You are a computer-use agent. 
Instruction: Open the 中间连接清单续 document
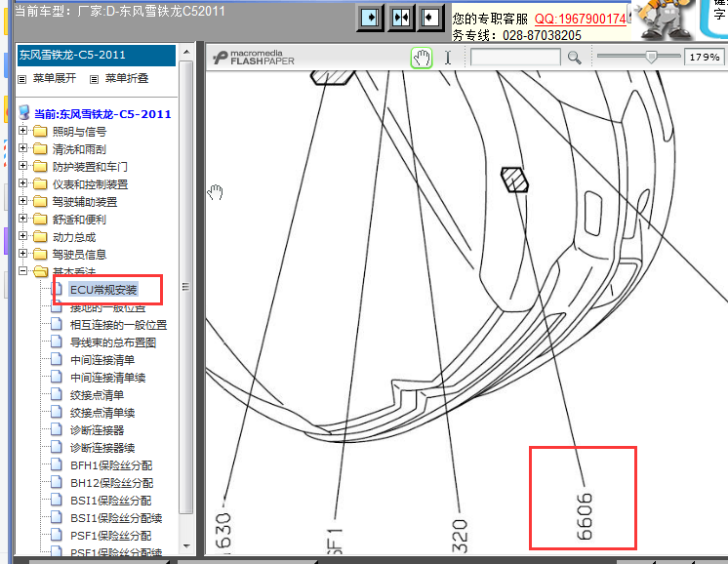point(107,378)
